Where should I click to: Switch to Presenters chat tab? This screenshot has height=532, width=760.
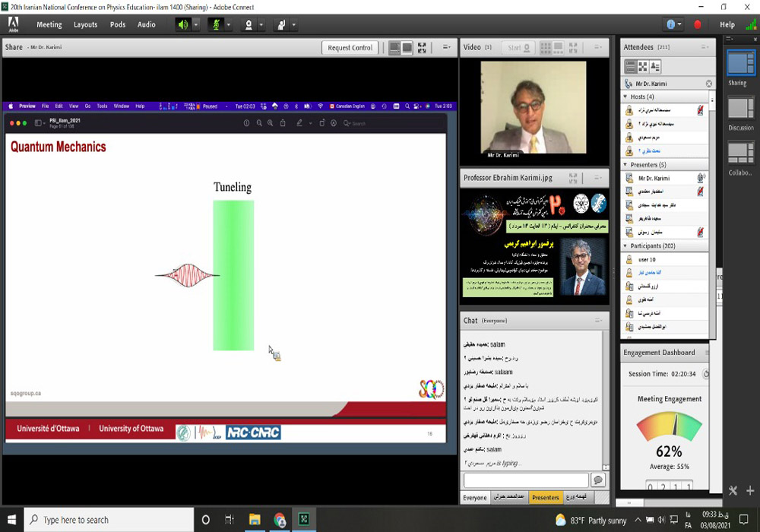pos(545,498)
